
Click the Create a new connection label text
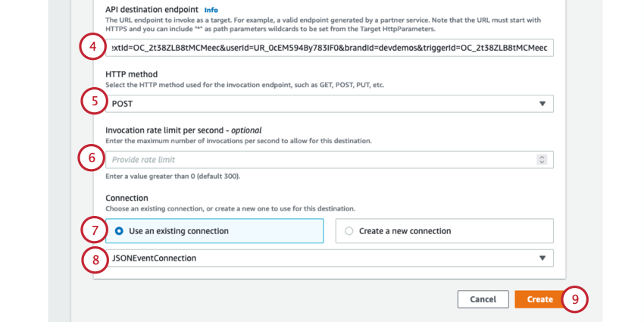[405, 231]
